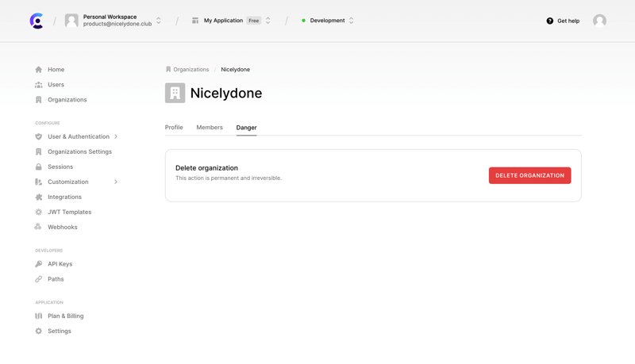Open API Keys page
The height and width of the screenshot is (364, 635).
pyautogui.click(x=60, y=264)
